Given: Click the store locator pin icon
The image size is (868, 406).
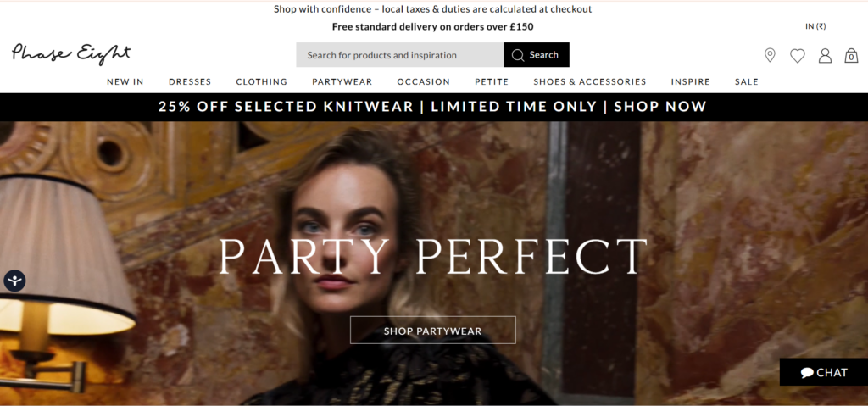Looking at the screenshot, I should click(x=770, y=55).
